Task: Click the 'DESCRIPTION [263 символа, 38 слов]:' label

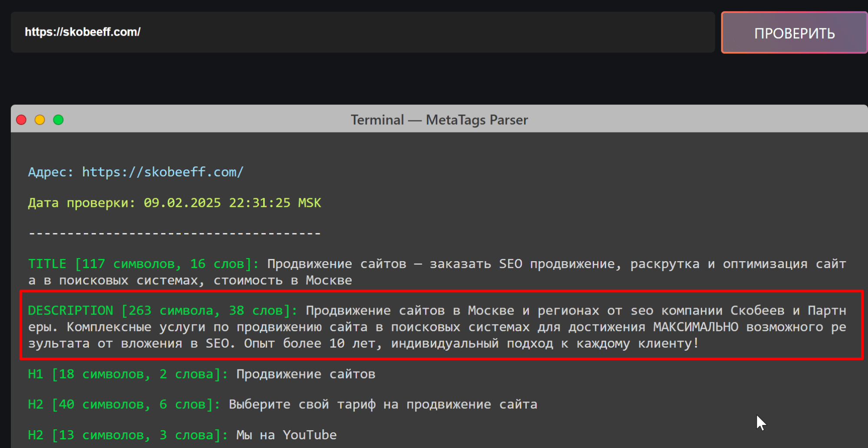Action: tap(163, 311)
